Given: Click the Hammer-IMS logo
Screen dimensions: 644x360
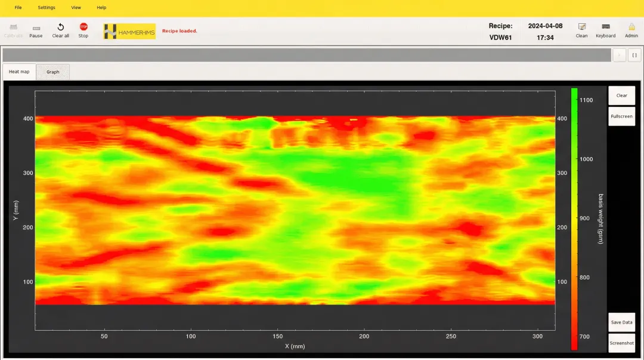Looking at the screenshot, I should [129, 32].
